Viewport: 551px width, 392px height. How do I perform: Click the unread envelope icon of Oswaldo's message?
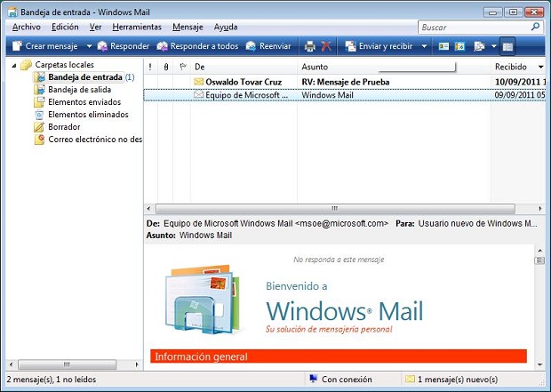198,82
